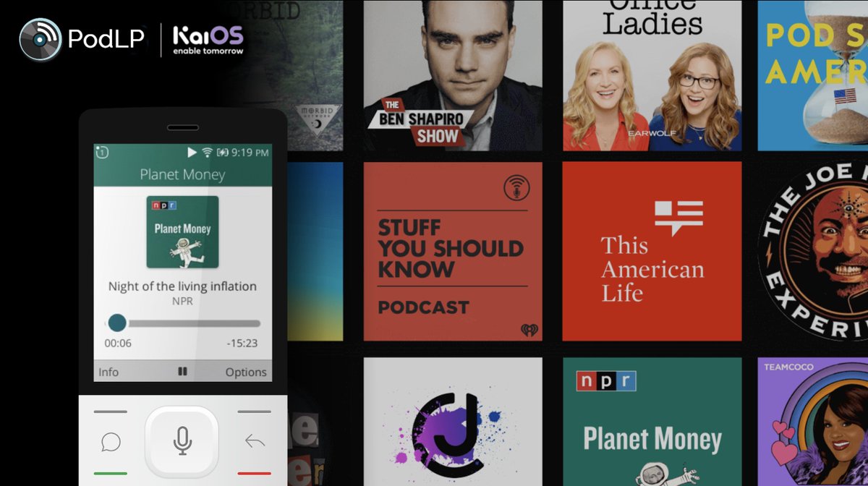Click the 9:19 PM clock on phone
This screenshot has width=868, height=486.
[x=250, y=153]
